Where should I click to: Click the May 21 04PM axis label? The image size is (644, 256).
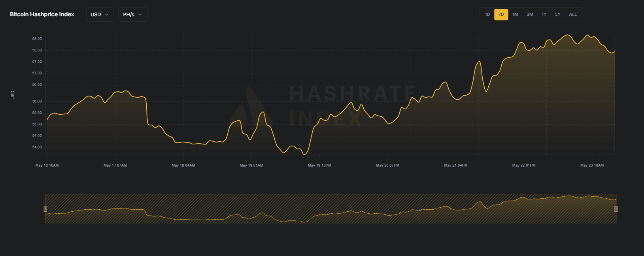(x=456, y=165)
